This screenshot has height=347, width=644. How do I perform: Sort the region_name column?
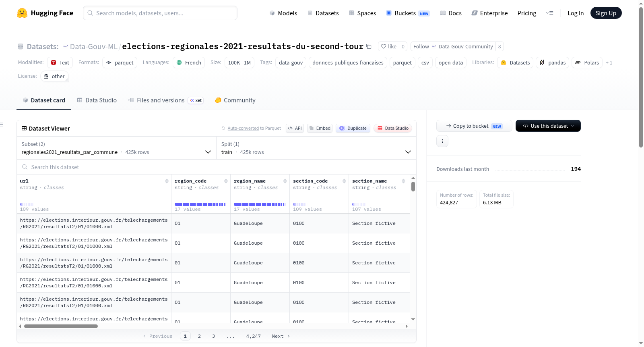click(x=285, y=181)
